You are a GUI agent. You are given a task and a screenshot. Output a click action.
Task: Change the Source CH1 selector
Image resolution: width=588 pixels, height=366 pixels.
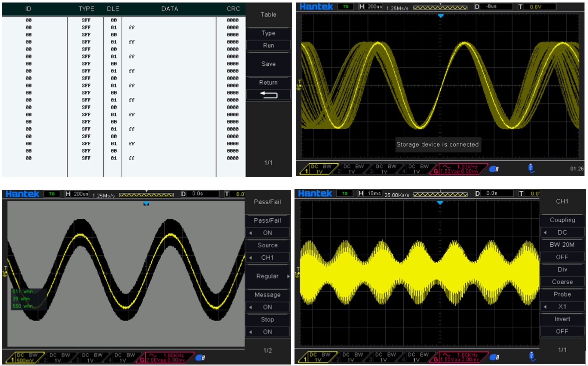(268, 258)
